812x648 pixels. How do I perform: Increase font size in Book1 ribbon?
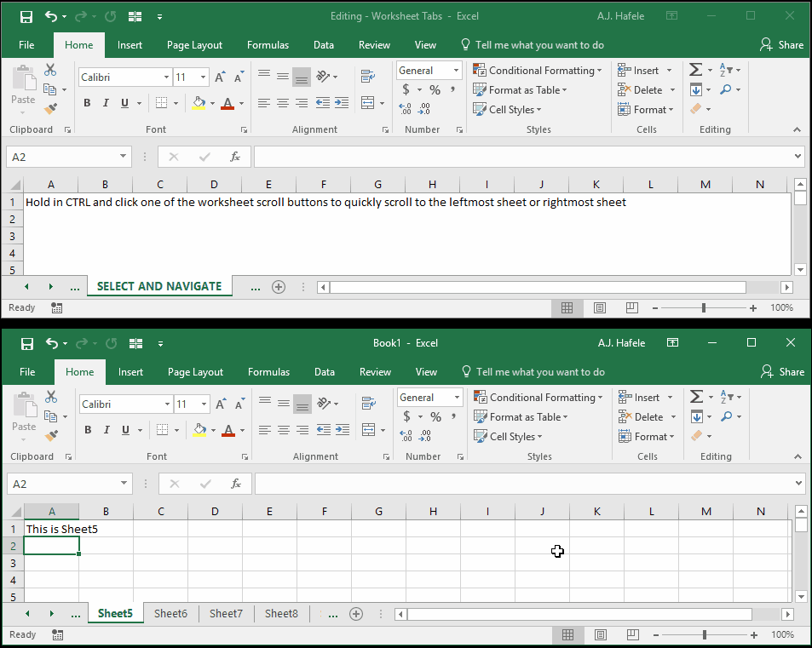point(221,404)
